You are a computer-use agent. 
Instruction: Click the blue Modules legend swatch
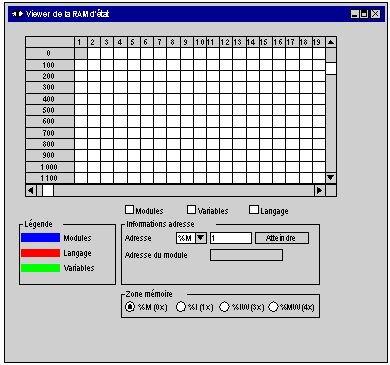[40, 238]
